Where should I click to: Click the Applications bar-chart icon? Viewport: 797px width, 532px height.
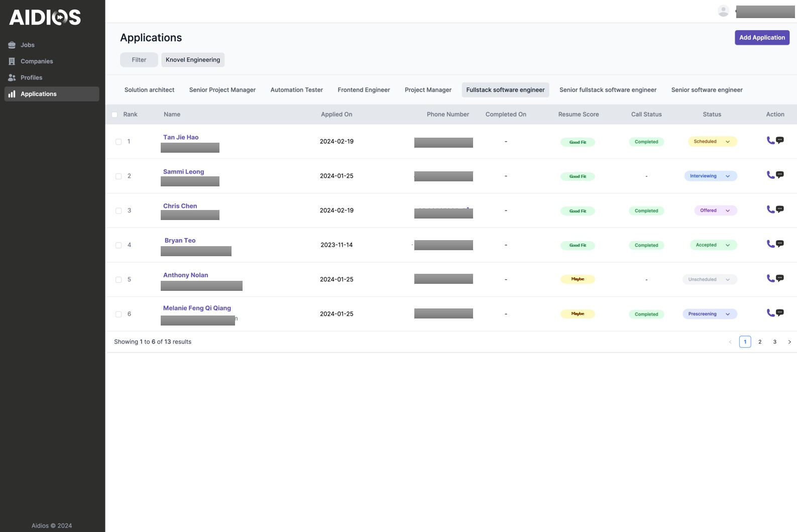pos(12,94)
